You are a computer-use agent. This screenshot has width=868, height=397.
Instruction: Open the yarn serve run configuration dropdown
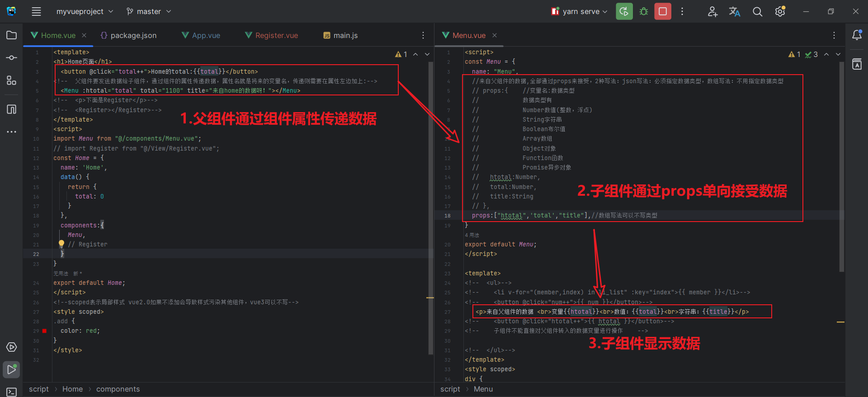(x=579, y=12)
